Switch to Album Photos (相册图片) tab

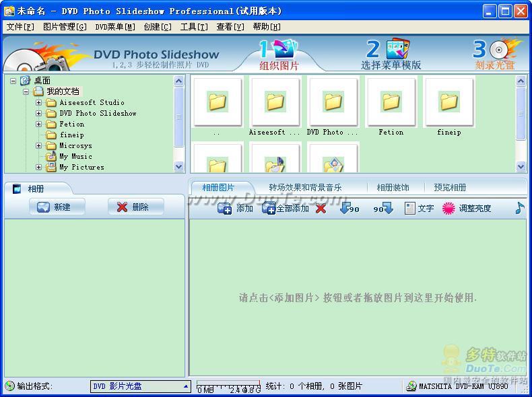218,188
